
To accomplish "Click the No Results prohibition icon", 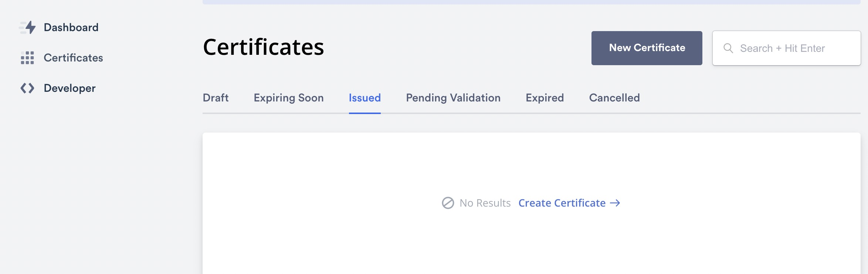I will (x=448, y=203).
